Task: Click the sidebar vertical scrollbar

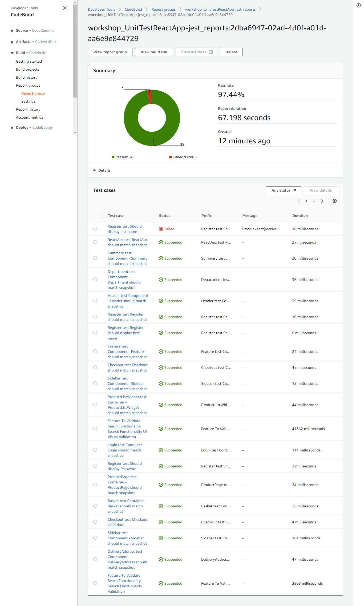Action: click(x=75, y=51)
